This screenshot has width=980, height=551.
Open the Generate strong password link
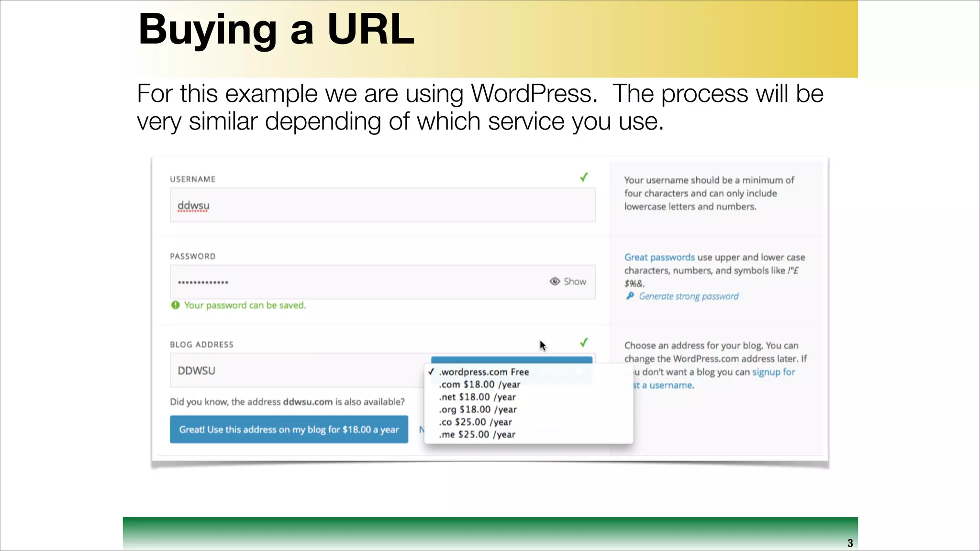point(689,296)
